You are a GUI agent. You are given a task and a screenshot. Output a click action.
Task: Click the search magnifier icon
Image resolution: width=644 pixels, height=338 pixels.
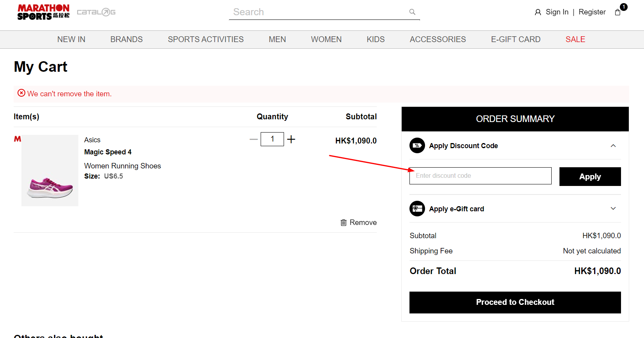[412, 12]
